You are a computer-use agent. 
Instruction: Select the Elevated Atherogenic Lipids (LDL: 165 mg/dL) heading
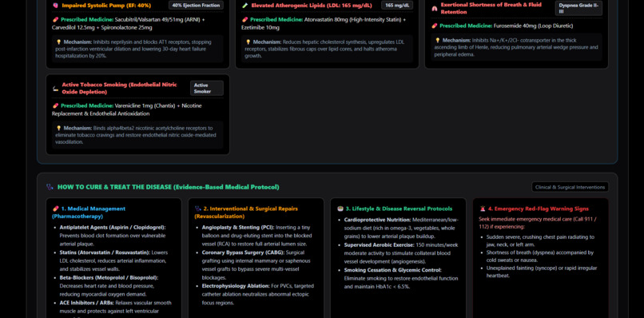(312, 6)
